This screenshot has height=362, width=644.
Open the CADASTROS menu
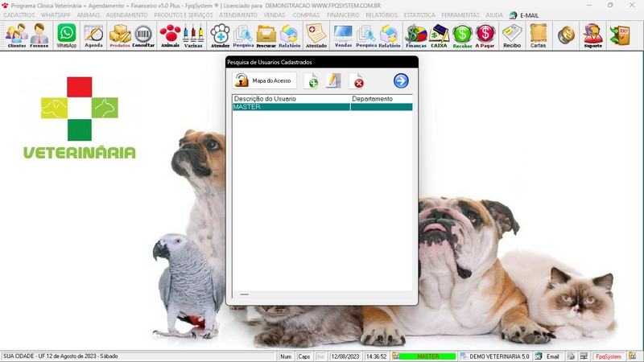[x=19, y=15]
